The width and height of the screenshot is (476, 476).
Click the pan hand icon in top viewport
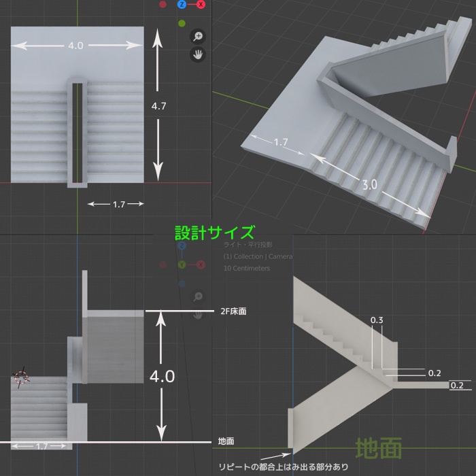(x=198, y=55)
